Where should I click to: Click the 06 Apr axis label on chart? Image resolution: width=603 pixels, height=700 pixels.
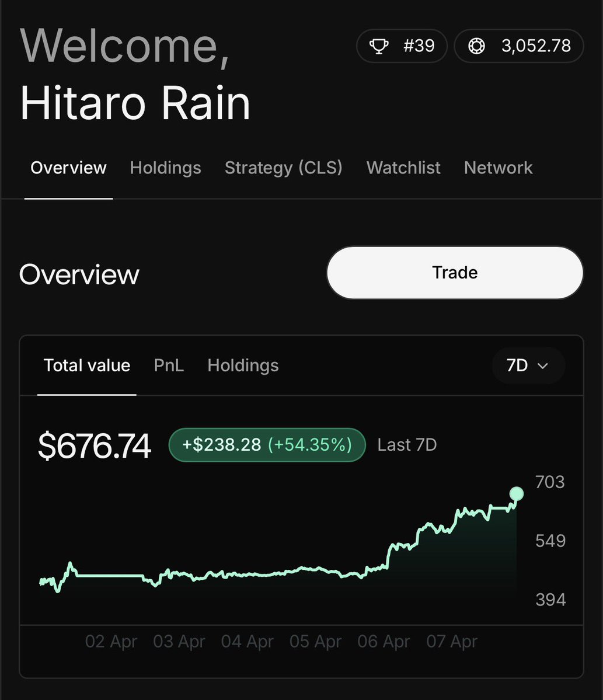384,641
